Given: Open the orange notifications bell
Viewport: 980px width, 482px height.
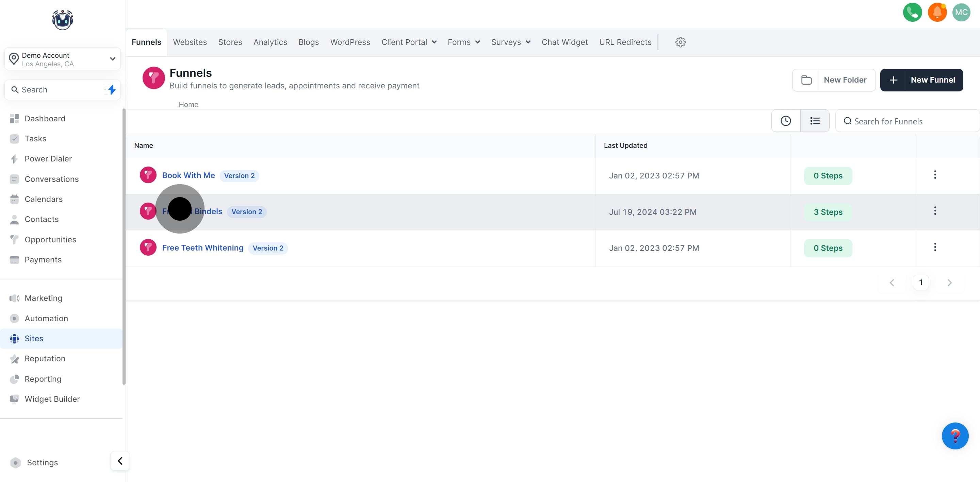Looking at the screenshot, I should click(x=937, y=12).
